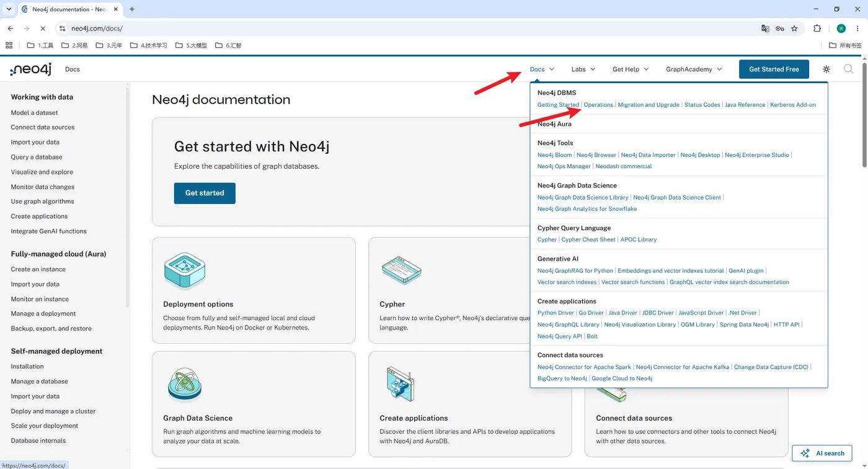
Task: Open Deploy and manage a cluster
Action: pos(53,411)
